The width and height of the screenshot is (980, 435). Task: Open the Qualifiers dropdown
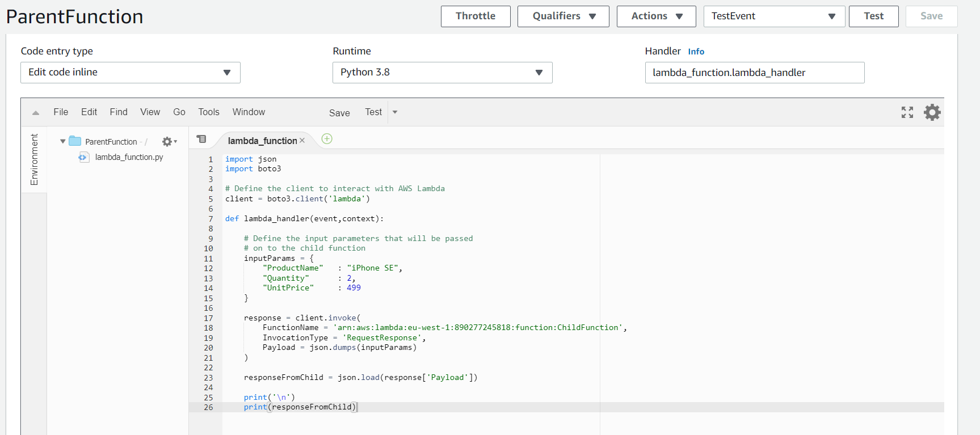tap(563, 16)
